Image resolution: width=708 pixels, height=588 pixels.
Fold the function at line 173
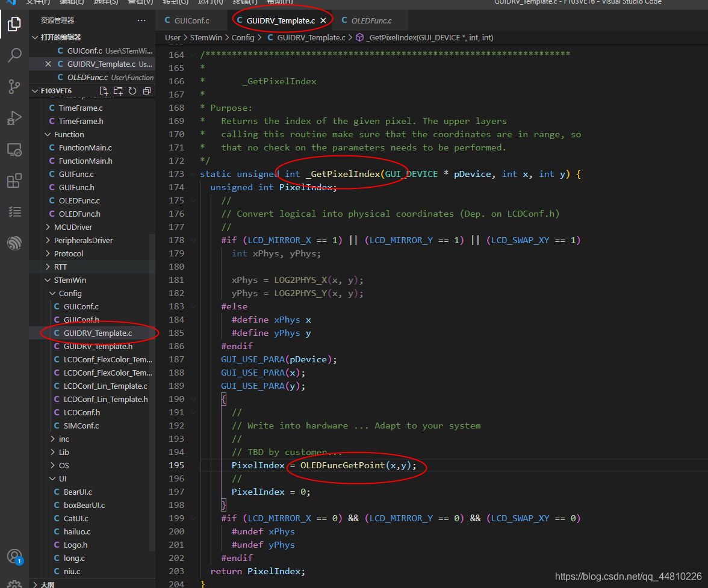coord(193,174)
